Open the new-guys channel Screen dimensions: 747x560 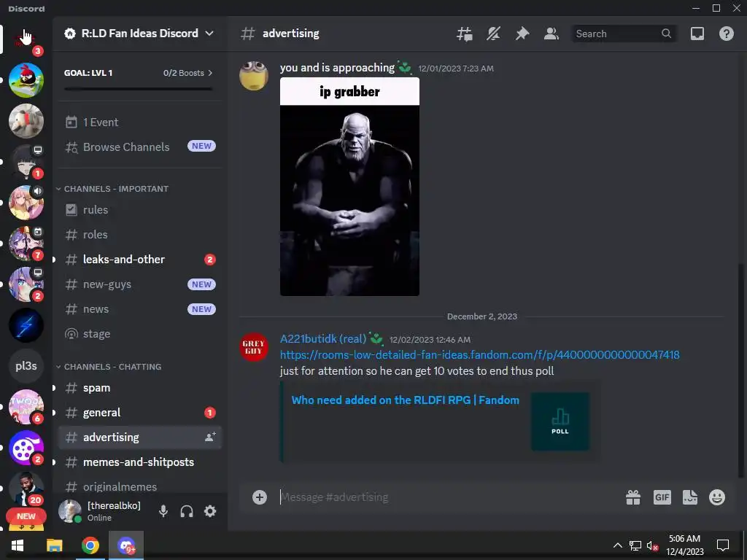(139, 284)
